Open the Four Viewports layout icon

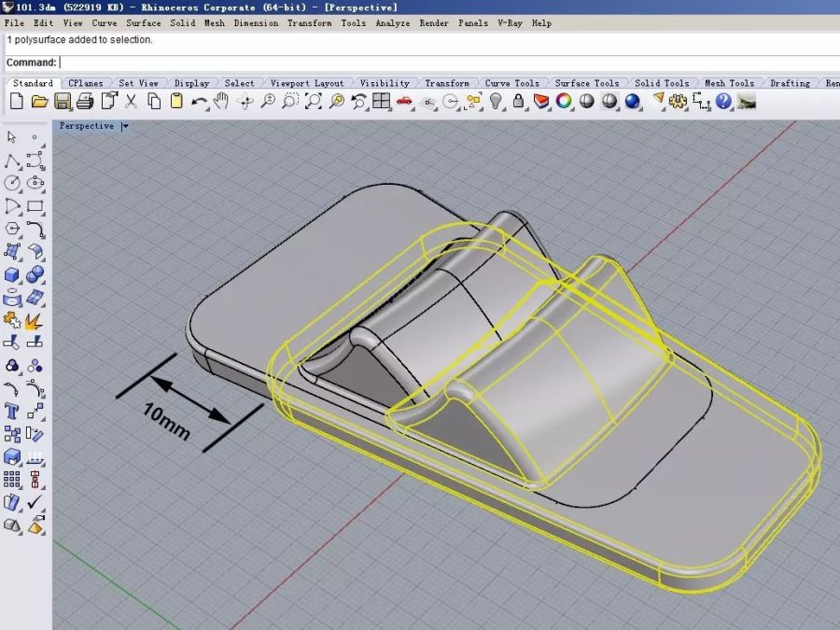coord(381,102)
